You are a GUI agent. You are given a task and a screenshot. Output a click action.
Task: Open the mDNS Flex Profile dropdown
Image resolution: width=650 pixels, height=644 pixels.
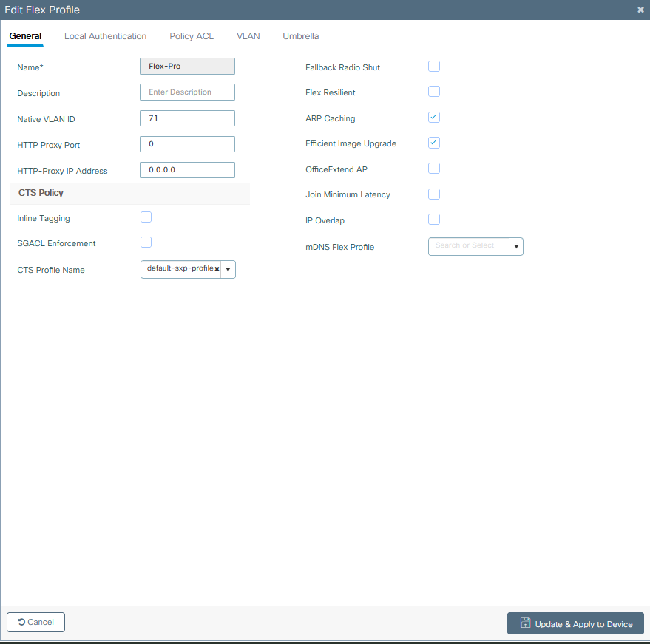(x=515, y=246)
